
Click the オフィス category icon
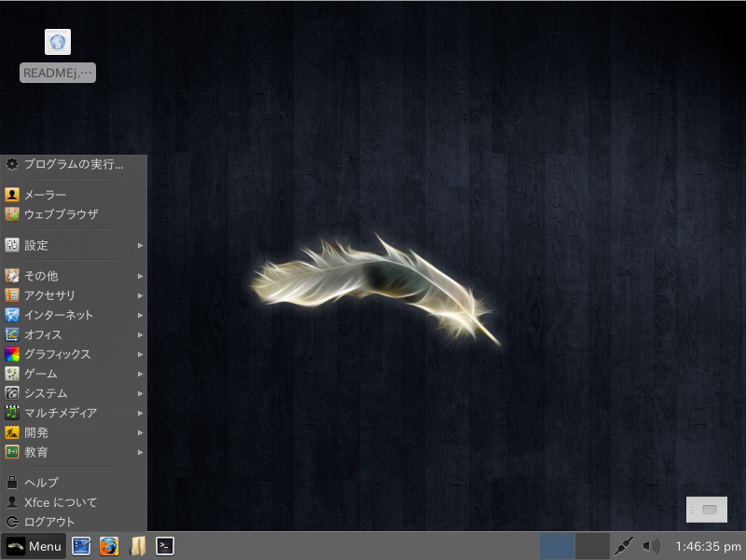click(12, 335)
